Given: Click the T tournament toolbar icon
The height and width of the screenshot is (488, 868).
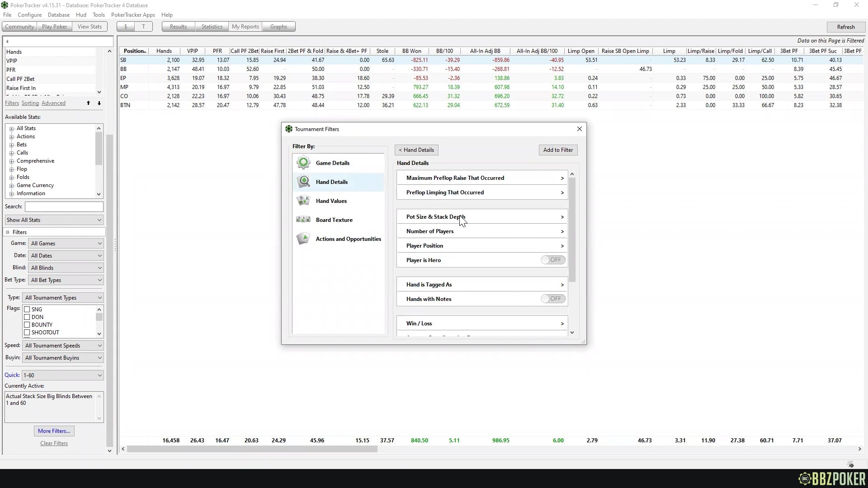Looking at the screenshot, I should [x=143, y=26].
